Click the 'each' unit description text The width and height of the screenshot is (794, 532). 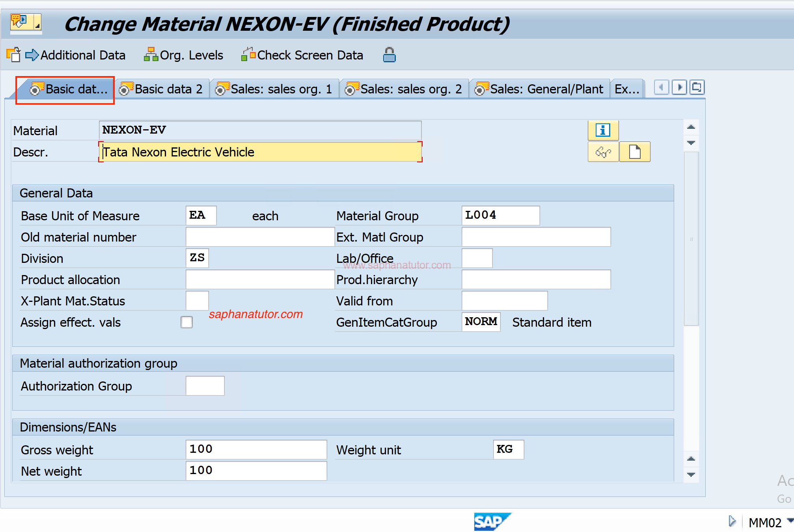[x=265, y=216]
